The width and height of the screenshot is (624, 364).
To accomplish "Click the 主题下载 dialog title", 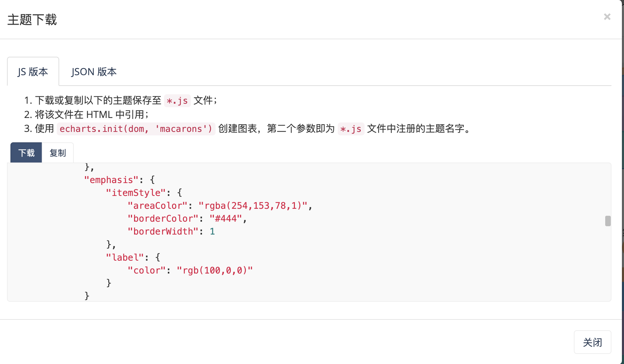I will click(x=32, y=19).
